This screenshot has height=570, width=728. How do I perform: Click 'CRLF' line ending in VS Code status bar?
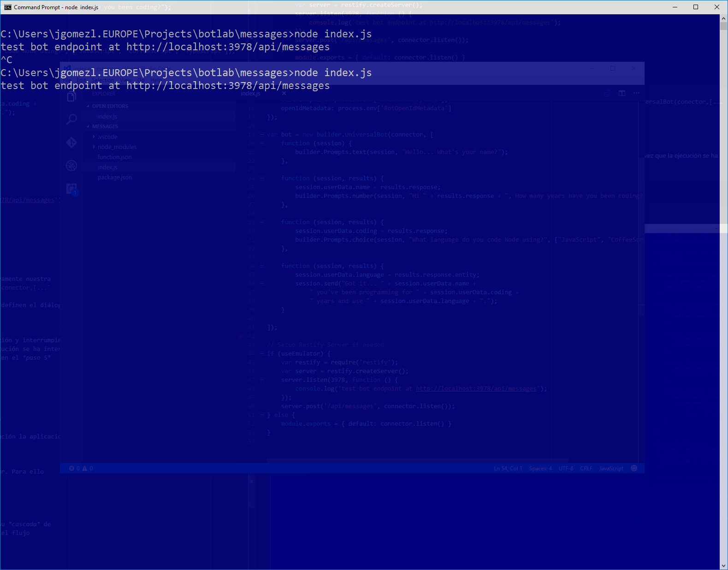click(586, 469)
